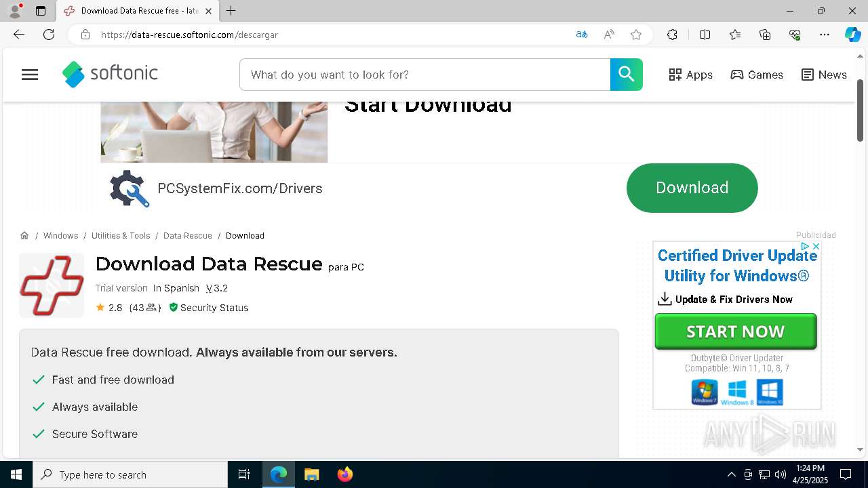Open Copilot sidebar icon
This screenshot has height=488, width=868.
pos(852,35)
